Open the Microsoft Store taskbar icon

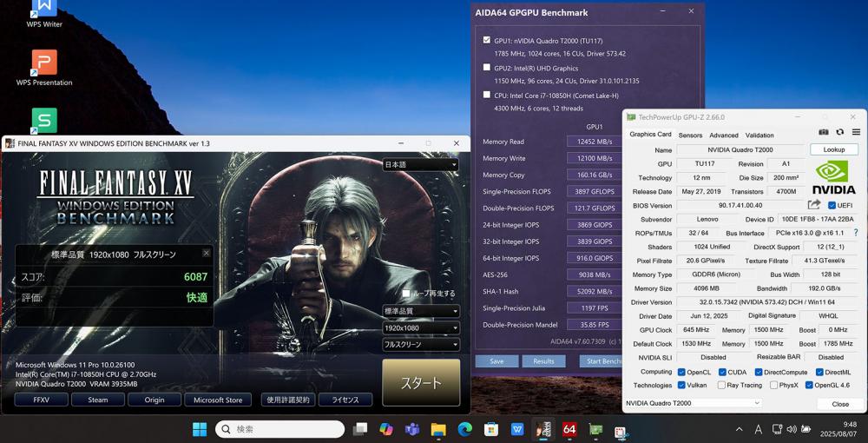[490, 429]
